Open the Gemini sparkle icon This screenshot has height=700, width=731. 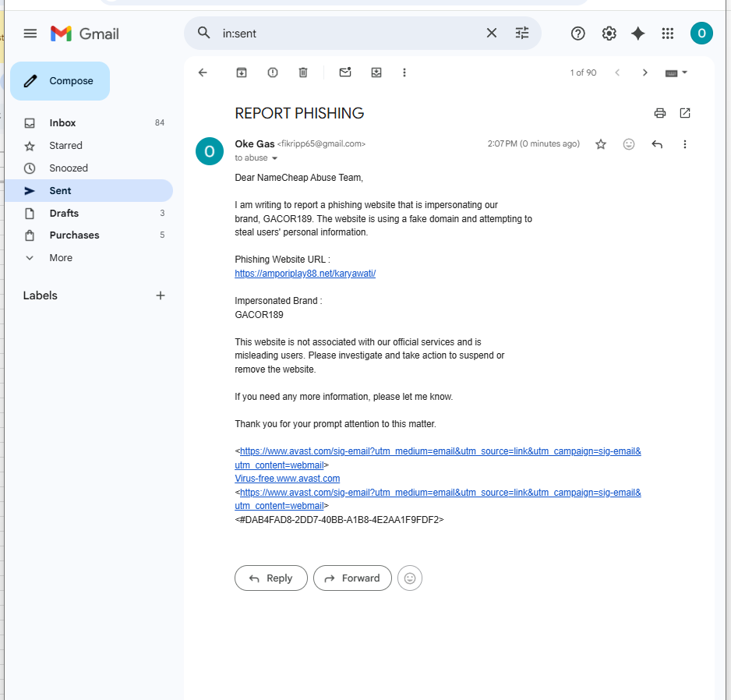(637, 34)
